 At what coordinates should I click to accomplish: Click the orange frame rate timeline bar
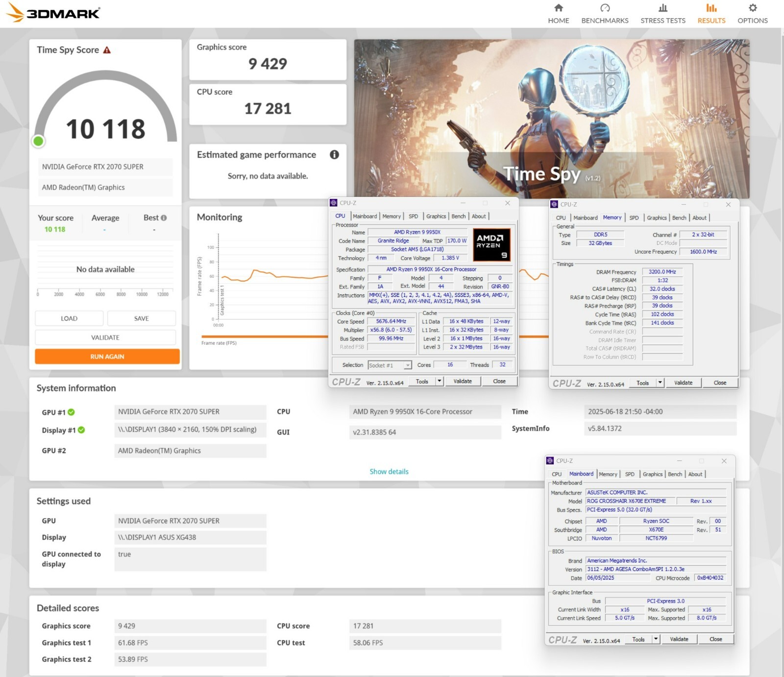pos(265,337)
